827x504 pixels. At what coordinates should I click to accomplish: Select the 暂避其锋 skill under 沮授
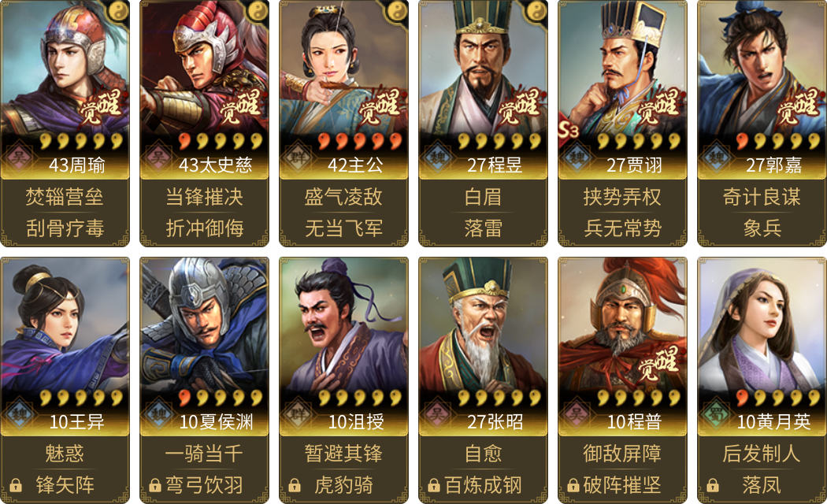pos(344,454)
